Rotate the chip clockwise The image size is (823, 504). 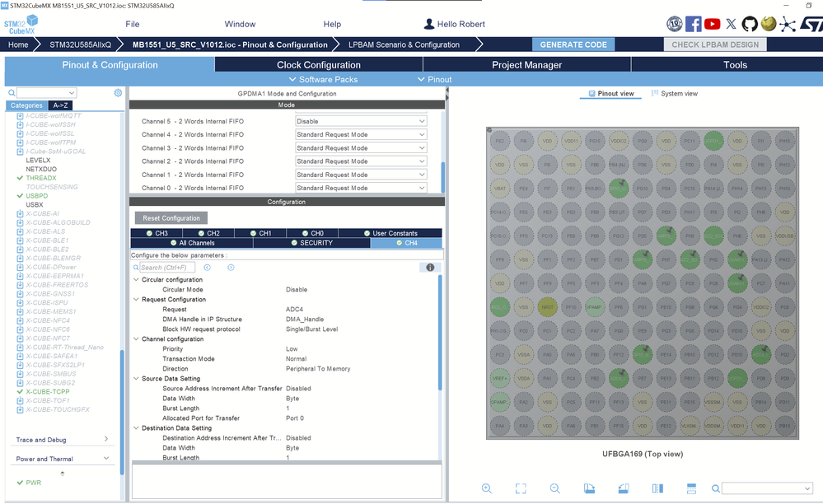[x=589, y=488]
